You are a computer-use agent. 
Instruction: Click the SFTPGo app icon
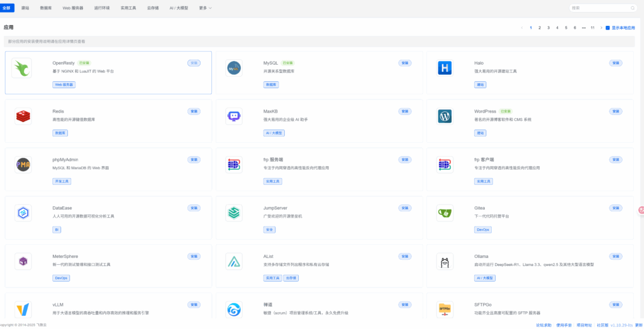(445, 309)
